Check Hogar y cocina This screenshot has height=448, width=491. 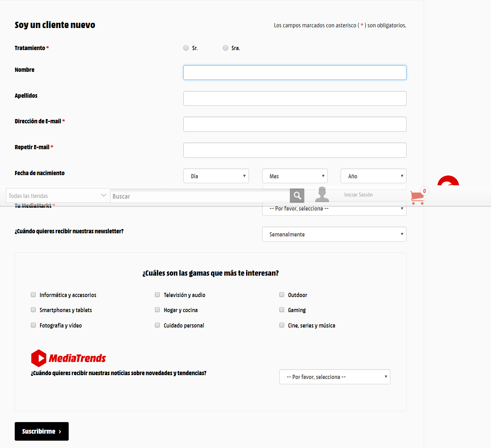(x=157, y=310)
